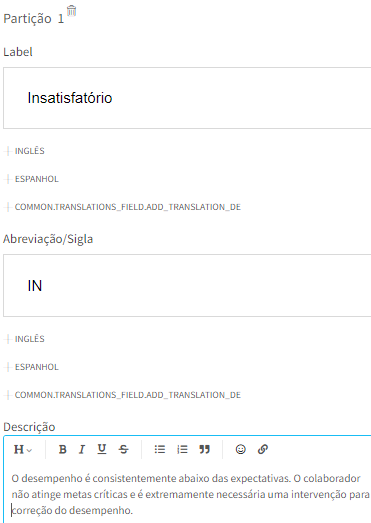Apply italic formatting in description editor
Viewport: 371px width, 523px height.
(82, 449)
